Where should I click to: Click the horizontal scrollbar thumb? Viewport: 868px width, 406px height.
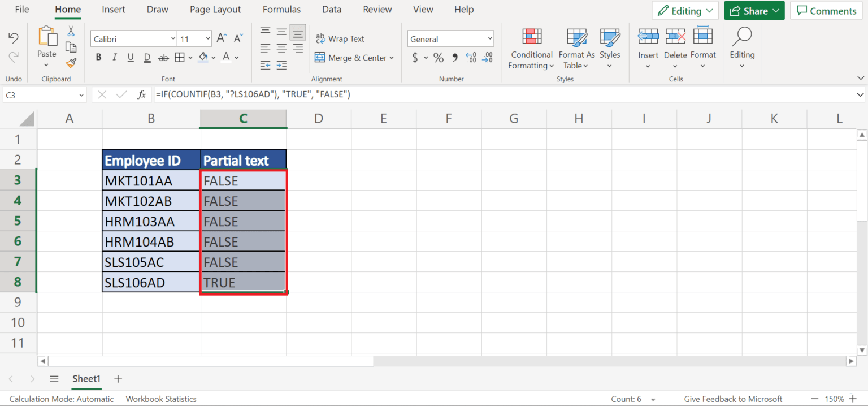211,361
